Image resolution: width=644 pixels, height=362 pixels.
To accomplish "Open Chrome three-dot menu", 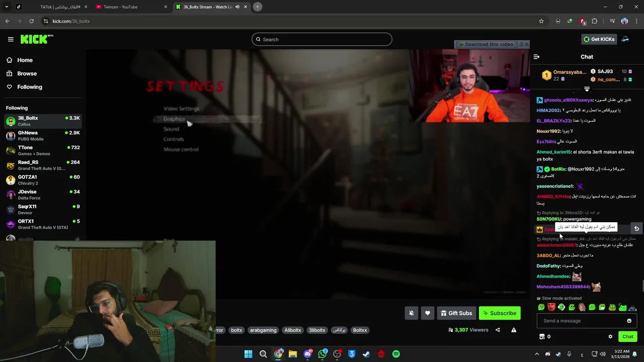I will tap(636, 21).
